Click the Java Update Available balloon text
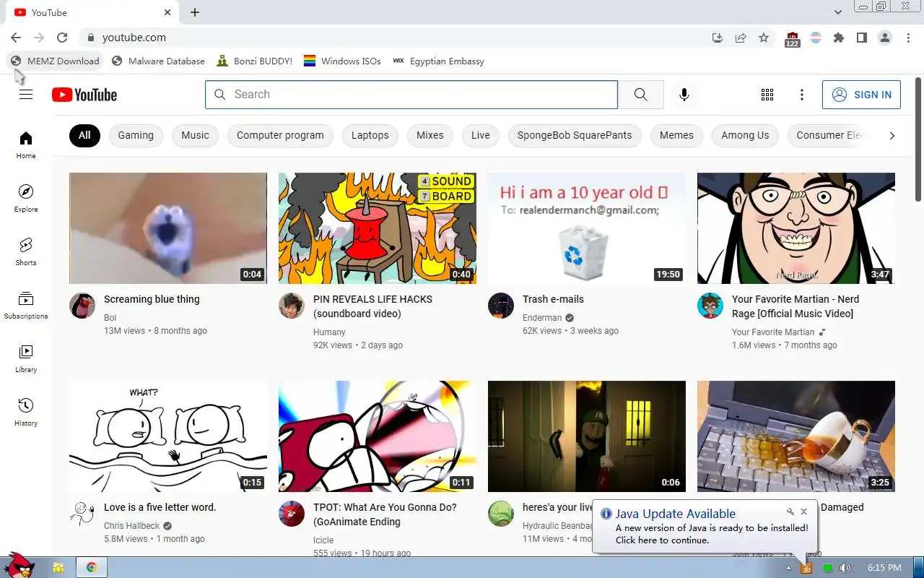Screen dimensions: 924x578 pyautogui.click(x=676, y=514)
